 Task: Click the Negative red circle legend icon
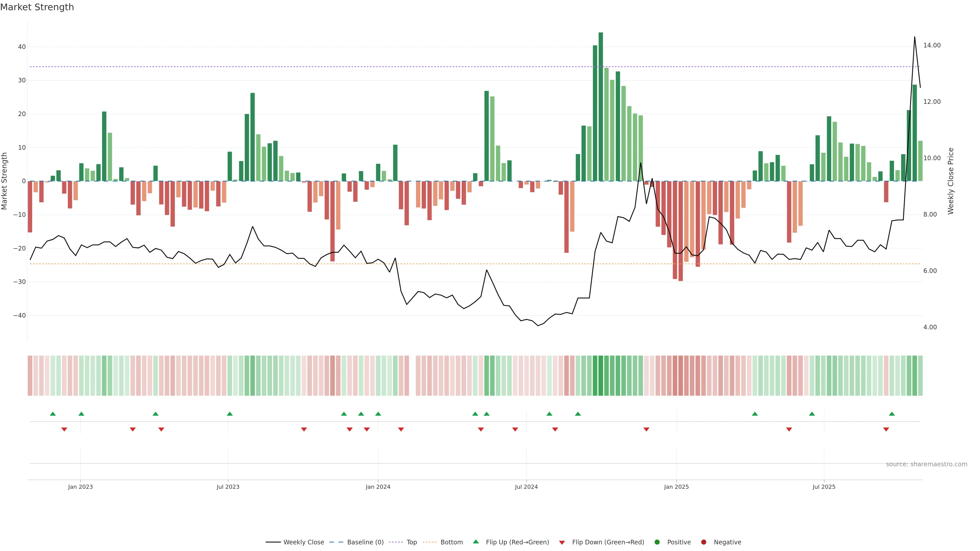703,542
